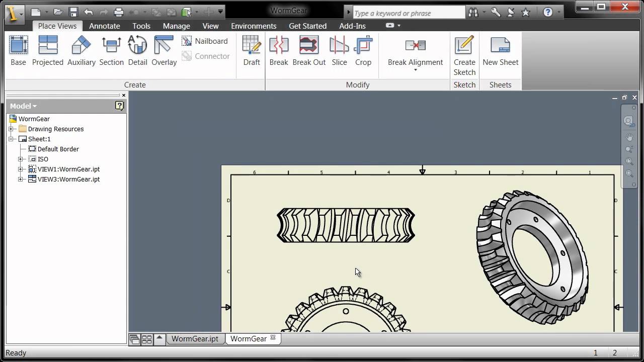Viewport: 644px width, 362px height.
Task: Click the disabled Connector tool
Action: click(206, 56)
